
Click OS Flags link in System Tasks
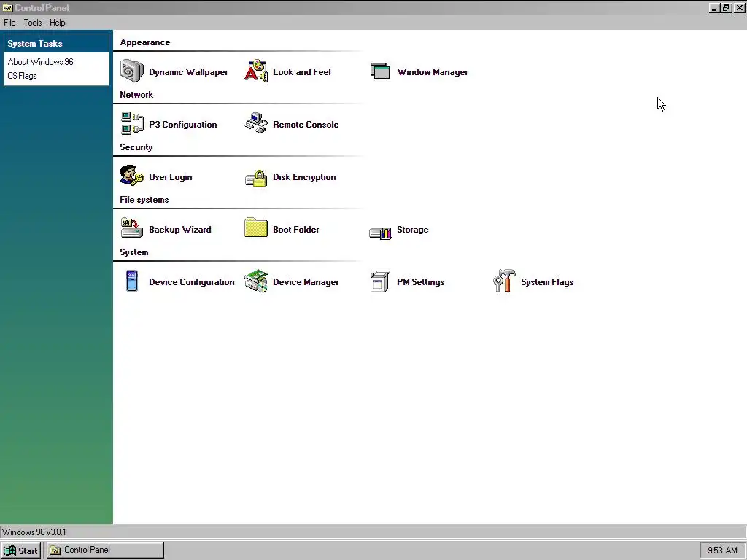point(22,76)
